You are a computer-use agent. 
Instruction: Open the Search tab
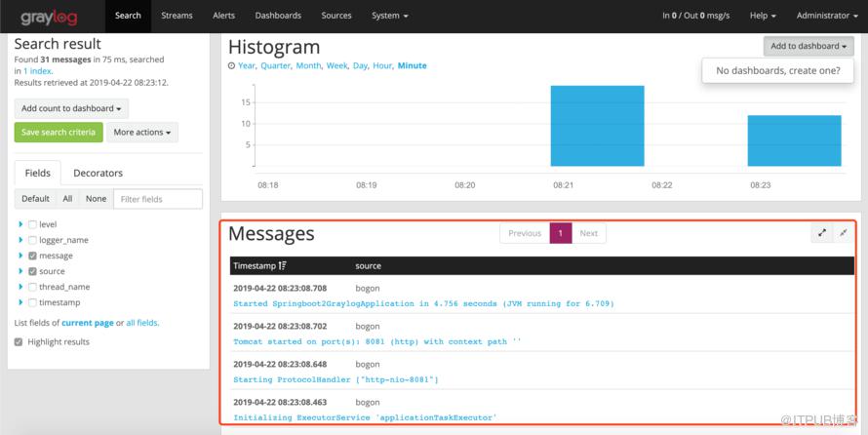tap(128, 16)
